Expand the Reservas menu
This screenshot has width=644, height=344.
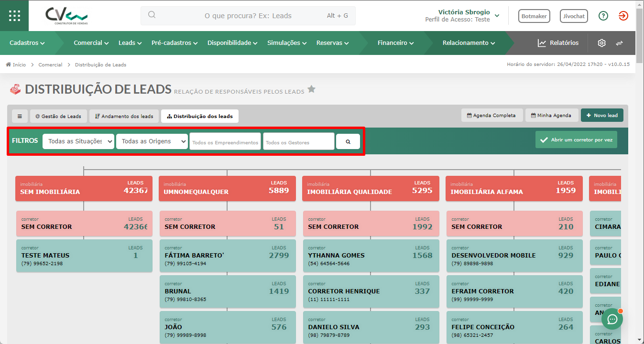pos(332,43)
